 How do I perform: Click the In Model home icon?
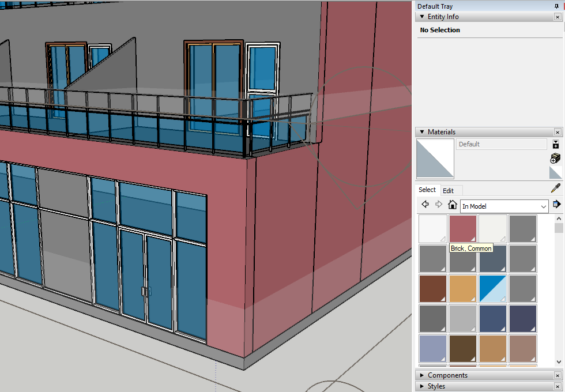point(453,204)
